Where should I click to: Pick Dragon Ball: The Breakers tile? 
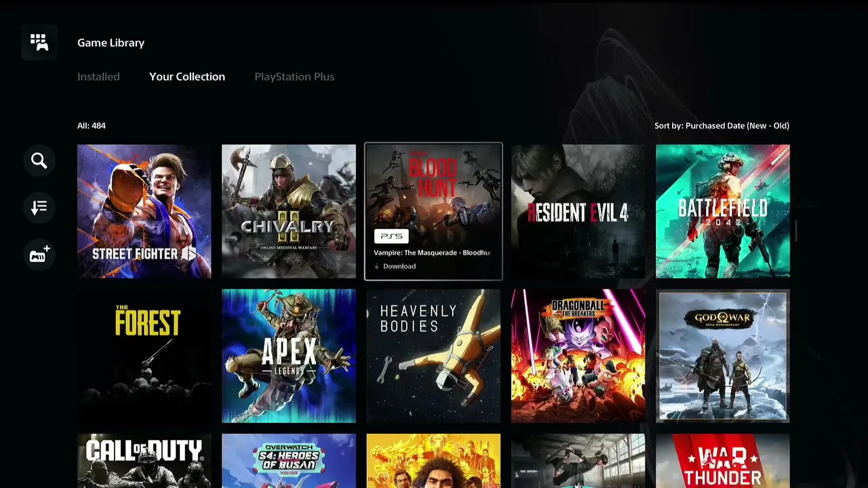[578, 356]
